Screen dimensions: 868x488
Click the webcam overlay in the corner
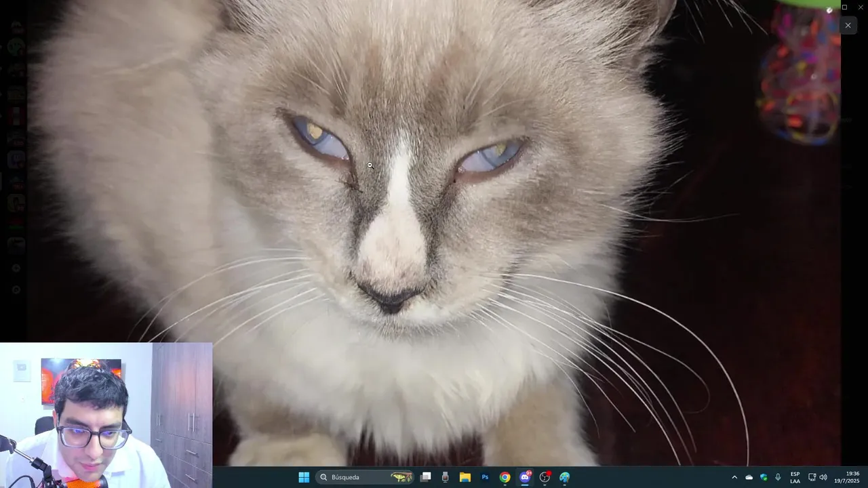[x=106, y=415]
